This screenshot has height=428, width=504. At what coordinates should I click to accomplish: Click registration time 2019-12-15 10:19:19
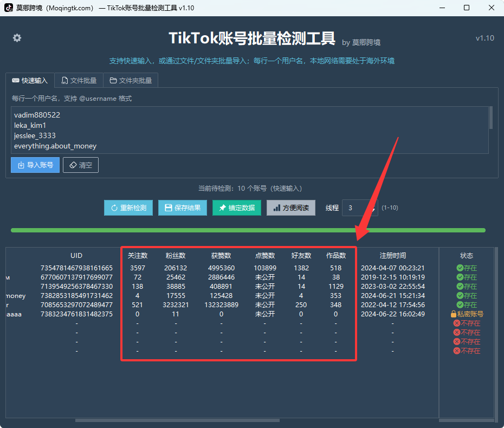[x=393, y=277]
